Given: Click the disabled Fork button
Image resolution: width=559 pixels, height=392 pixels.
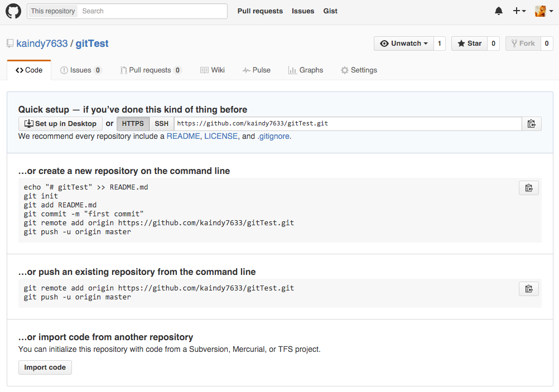Looking at the screenshot, I should 523,43.
